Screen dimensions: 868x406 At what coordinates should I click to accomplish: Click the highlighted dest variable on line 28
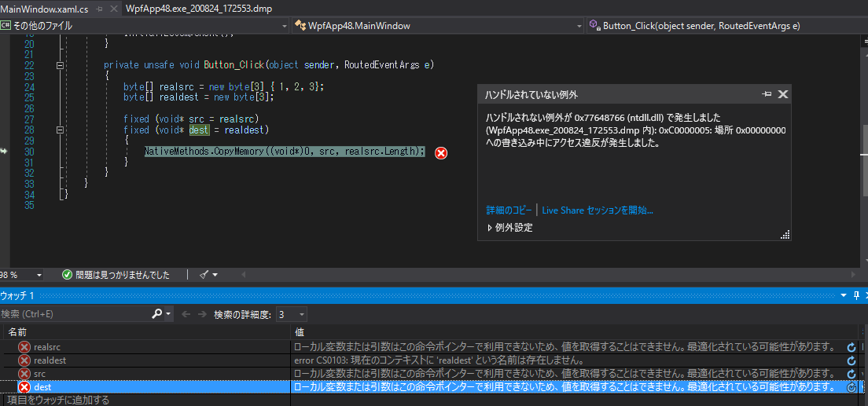pyautogui.click(x=199, y=130)
